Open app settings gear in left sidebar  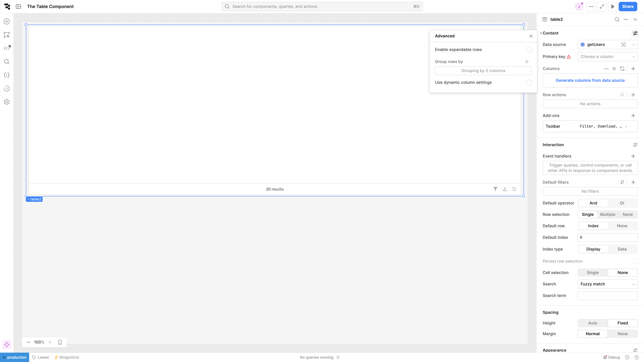(6, 102)
